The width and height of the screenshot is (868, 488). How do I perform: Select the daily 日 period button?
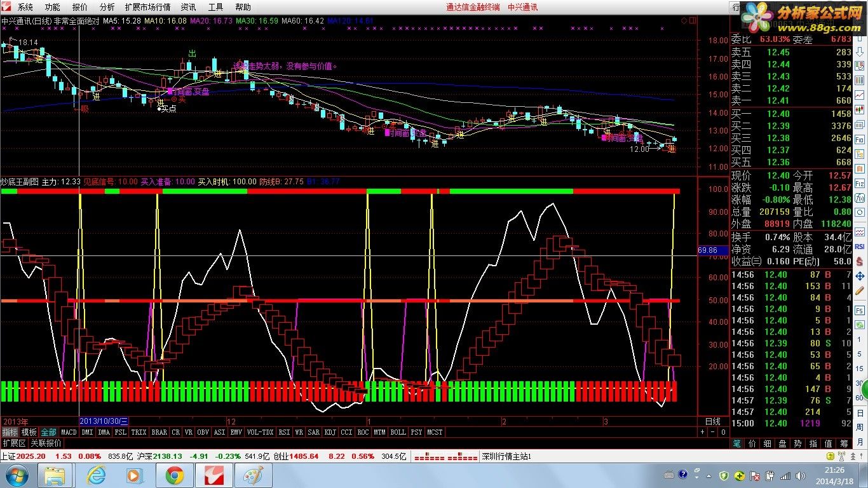859,412
